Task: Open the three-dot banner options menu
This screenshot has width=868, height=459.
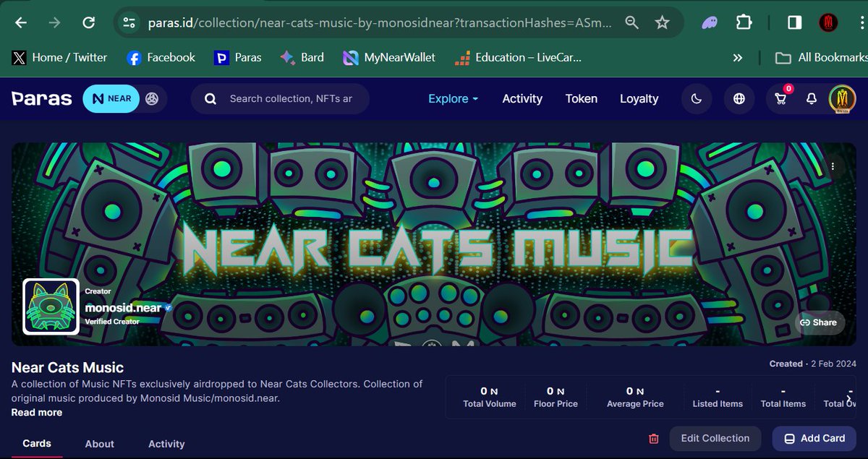Action: point(833,166)
